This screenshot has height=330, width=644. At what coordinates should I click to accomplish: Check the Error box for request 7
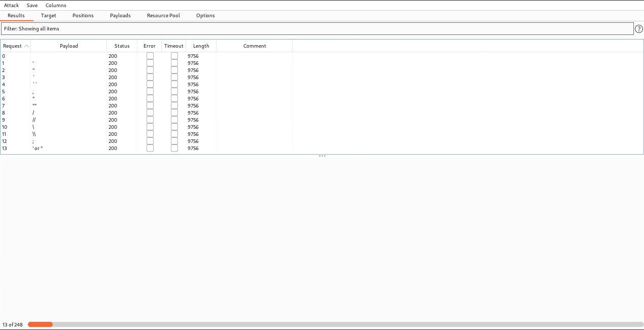[x=150, y=105]
